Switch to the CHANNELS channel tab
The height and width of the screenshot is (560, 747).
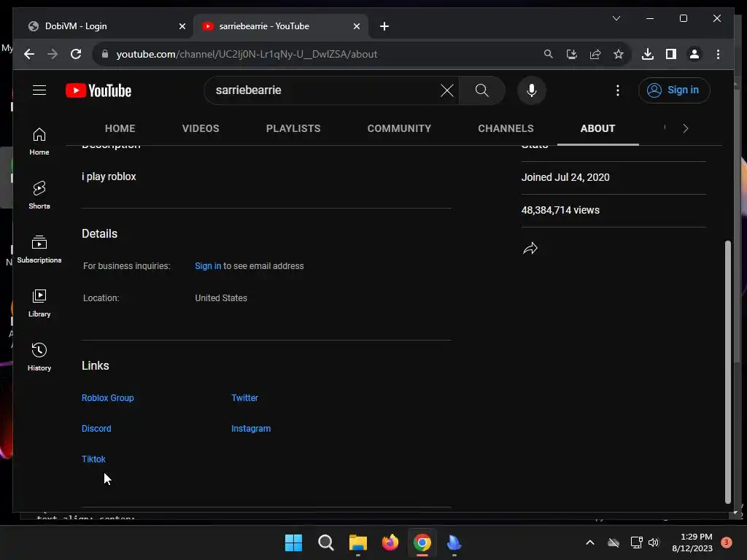coord(506,128)
